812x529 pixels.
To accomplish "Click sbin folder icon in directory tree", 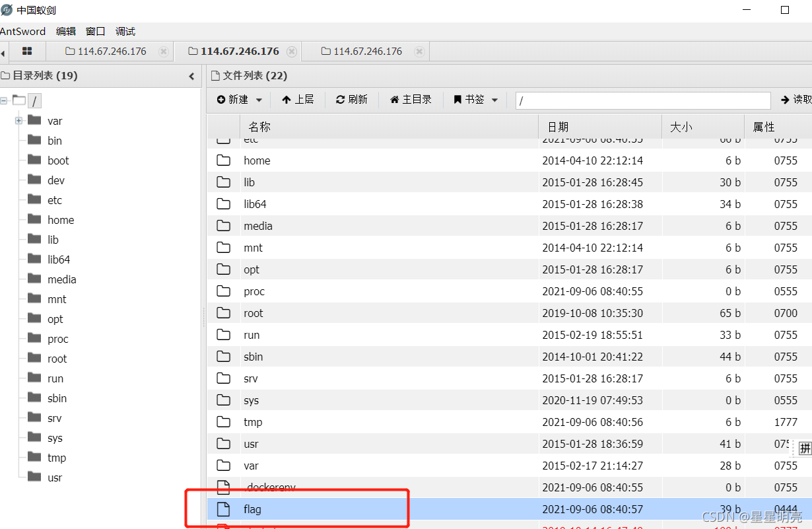I will [x=34, y=398].
